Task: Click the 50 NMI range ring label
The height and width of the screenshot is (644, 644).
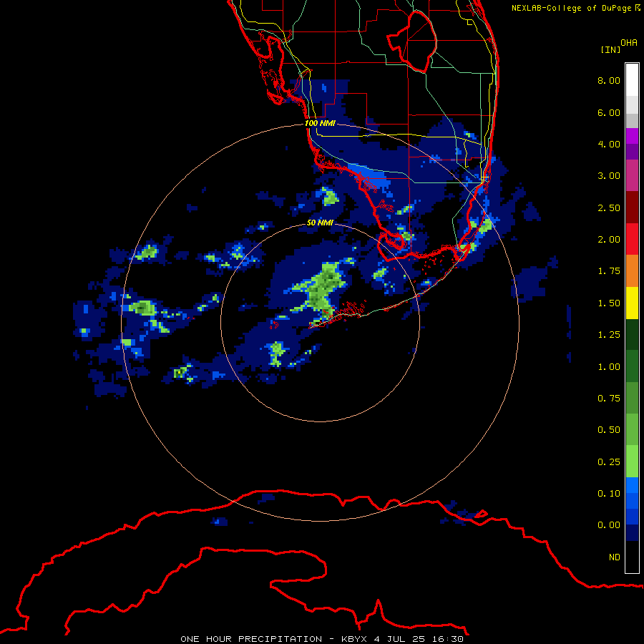Action: point(320,223)
